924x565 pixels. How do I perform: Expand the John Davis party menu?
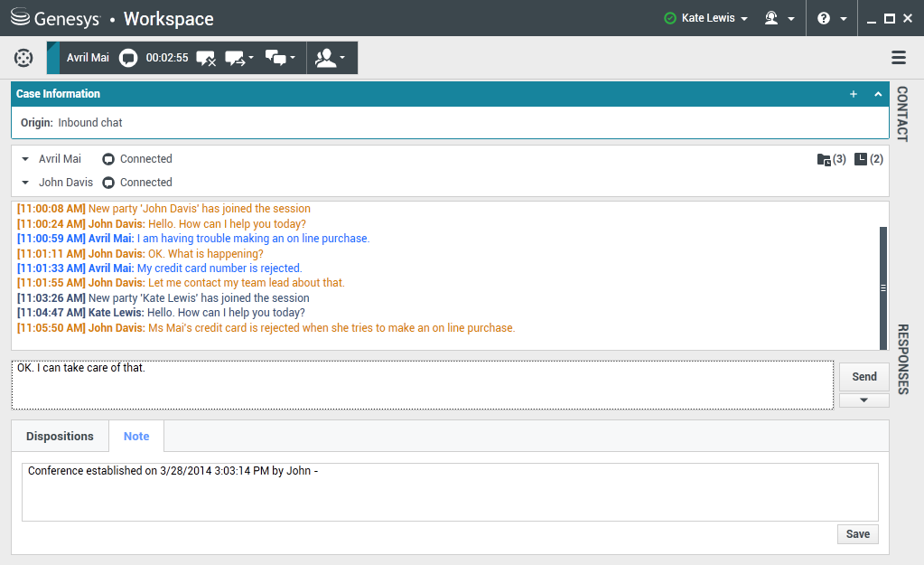coord(25,183)
